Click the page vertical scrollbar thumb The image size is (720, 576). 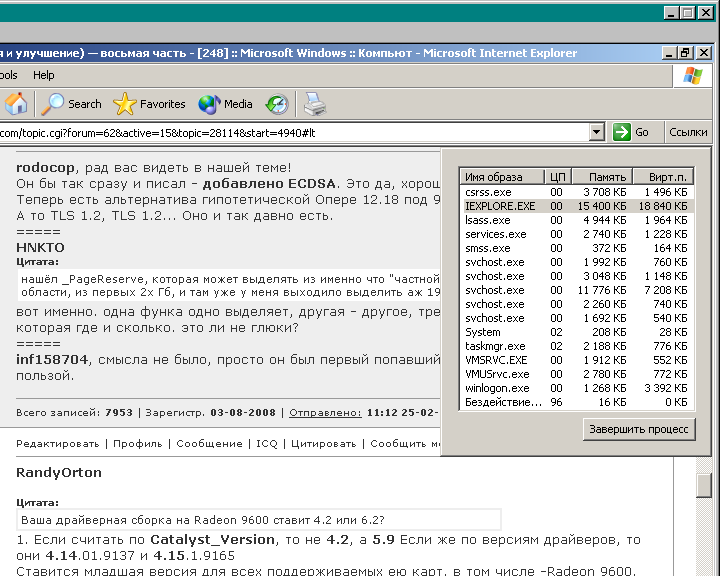click(x=703, y=486)
